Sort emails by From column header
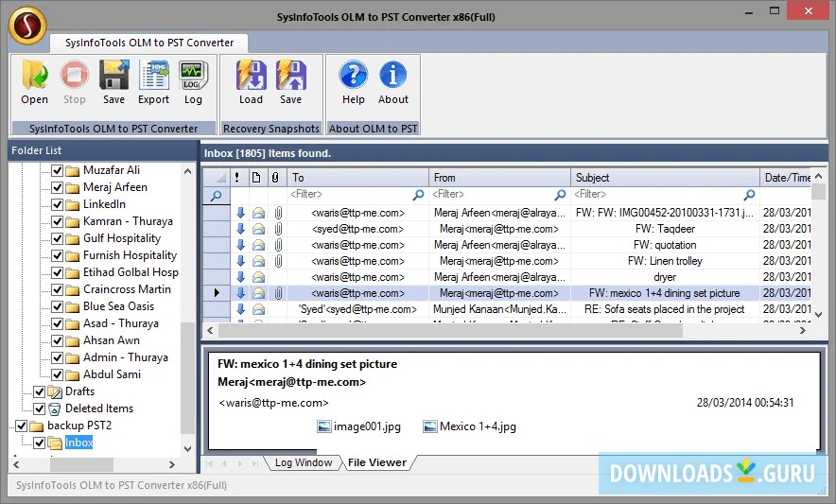This screenshot has height=504, width=836. tap(499, 178)
